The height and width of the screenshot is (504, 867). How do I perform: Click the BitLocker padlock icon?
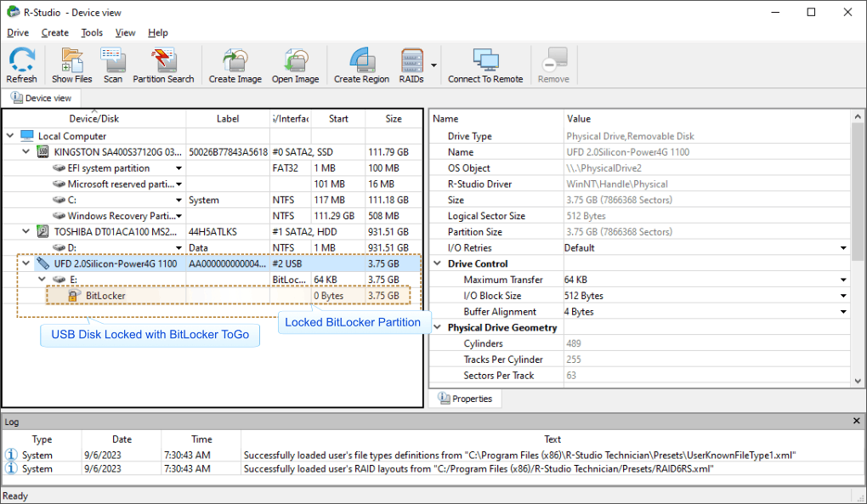pyautogui.click(x=72, y=296)
